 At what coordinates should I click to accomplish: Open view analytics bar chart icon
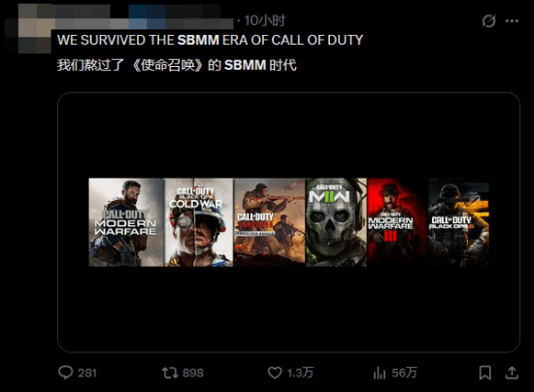[380, 373]
